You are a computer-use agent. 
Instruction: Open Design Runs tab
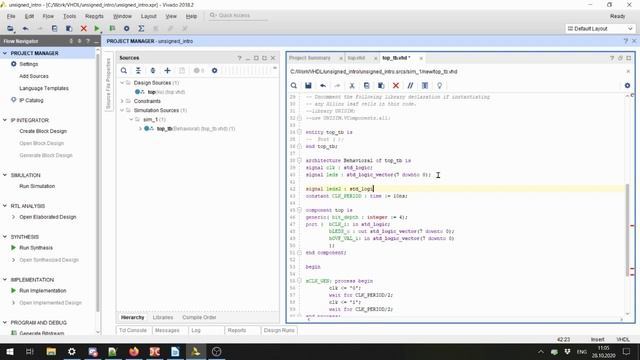(279, 330)
